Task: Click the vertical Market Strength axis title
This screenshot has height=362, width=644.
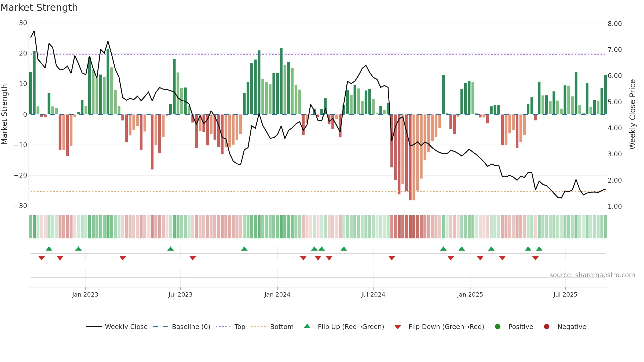Action: point(4,114)
